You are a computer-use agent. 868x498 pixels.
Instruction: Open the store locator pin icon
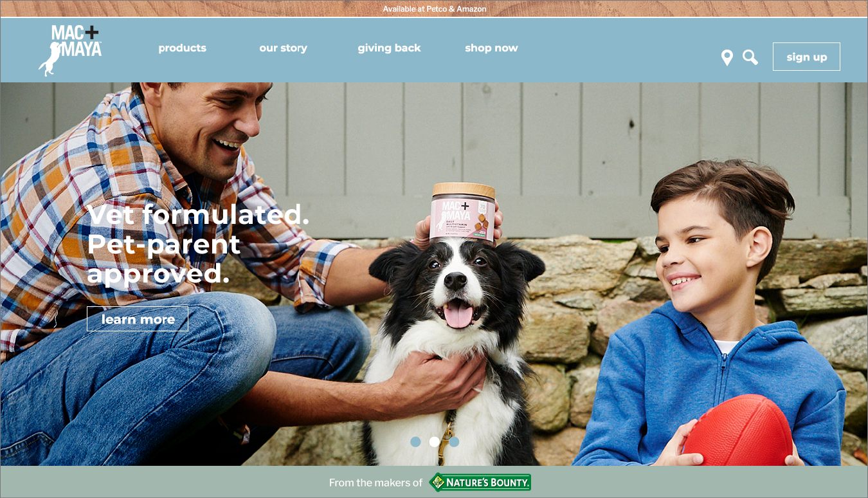click(727, 58)
